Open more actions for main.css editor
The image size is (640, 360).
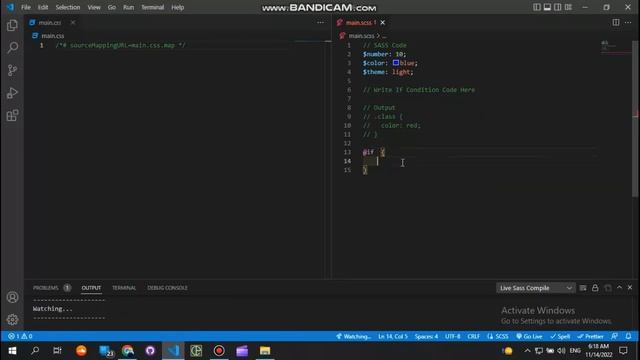coord(320,22)
